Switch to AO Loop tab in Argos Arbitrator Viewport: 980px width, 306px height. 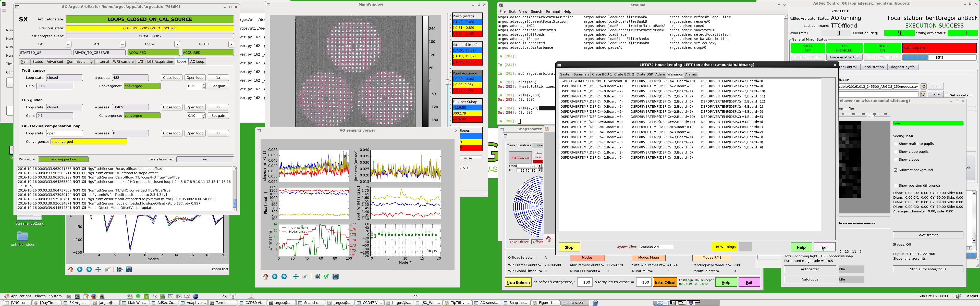pyautogui.click(x=197, y=61)
